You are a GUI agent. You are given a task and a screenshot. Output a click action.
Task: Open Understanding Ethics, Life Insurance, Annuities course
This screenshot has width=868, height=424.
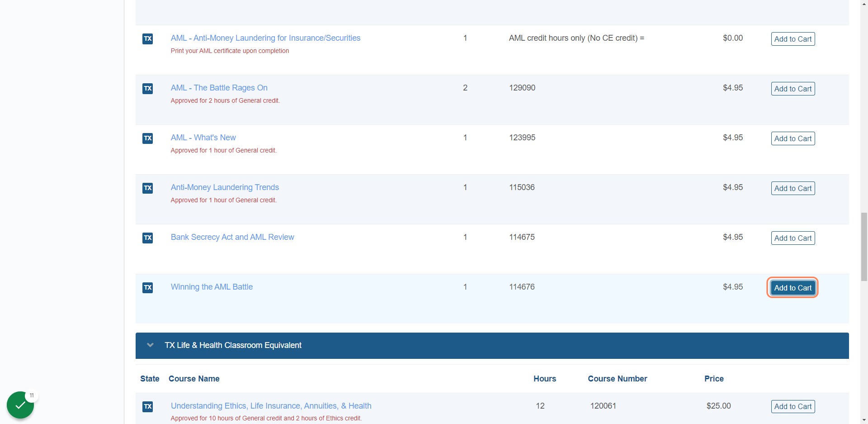271,406
